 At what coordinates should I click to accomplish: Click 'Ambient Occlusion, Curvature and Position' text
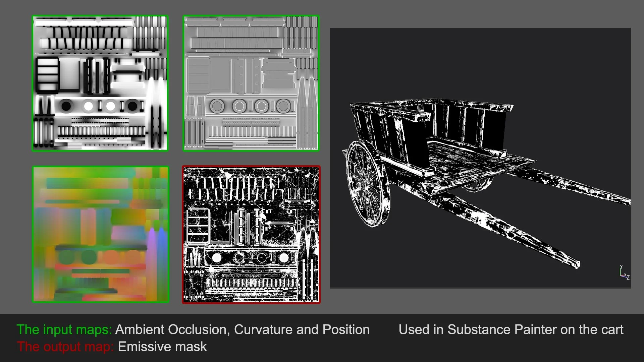click(242, 330)
